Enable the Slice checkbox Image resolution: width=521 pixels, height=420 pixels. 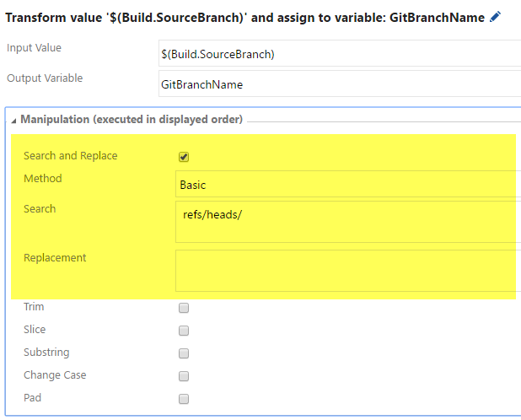coord(184,331)
